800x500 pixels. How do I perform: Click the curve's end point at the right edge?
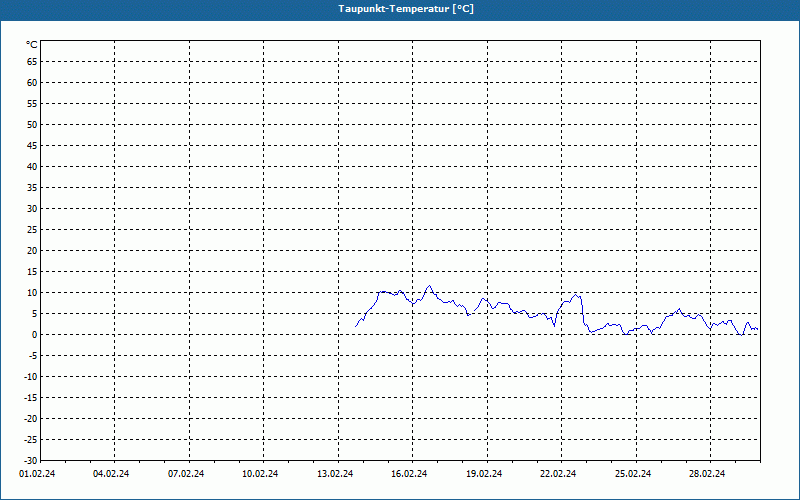click(758, 329)
